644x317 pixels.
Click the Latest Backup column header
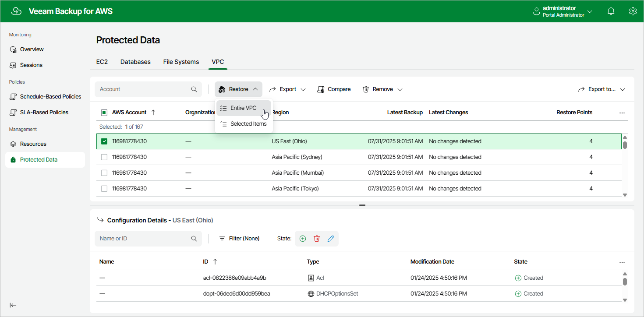[405, 113]
